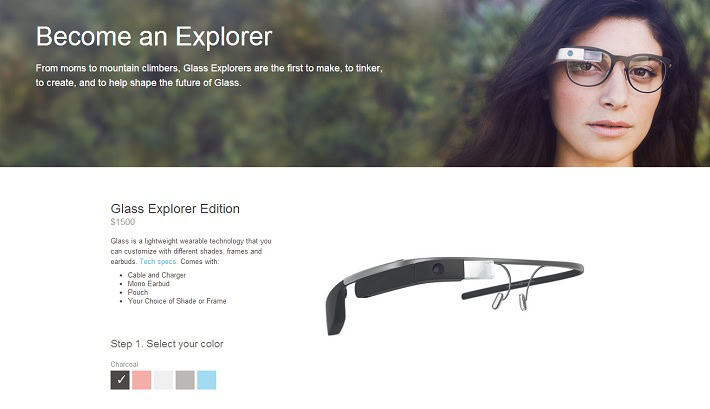Click the Glass Explorer Edition title
The height and width of the screenshot is (409, 710).
(175, 209)
